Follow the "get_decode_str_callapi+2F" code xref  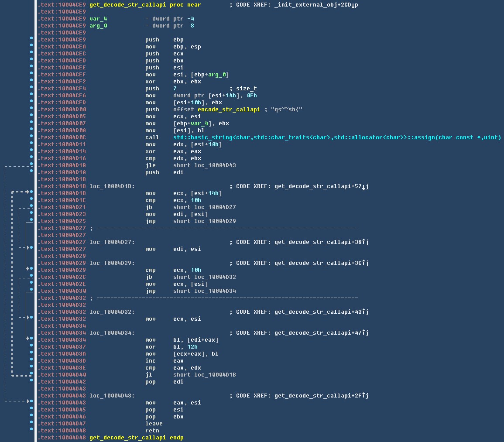(x=321, y=396)
